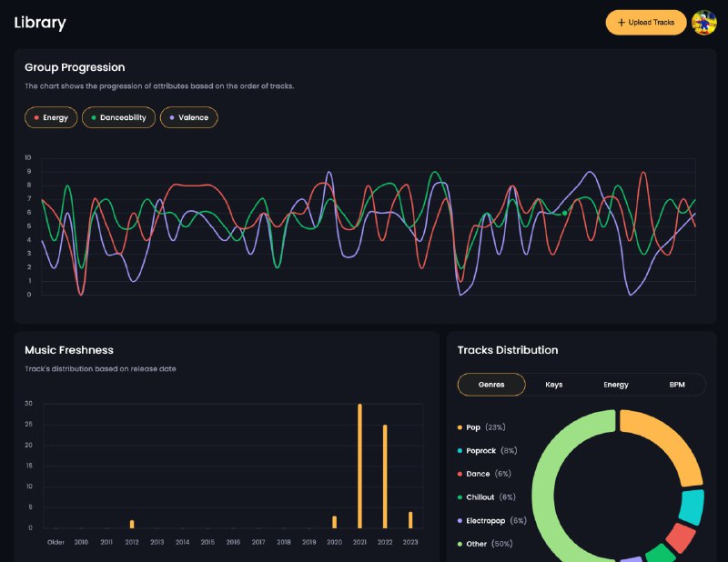Click the cyan Poprock donut segment
Viewport: 728px width, 562px height.
tap(692, 507)
